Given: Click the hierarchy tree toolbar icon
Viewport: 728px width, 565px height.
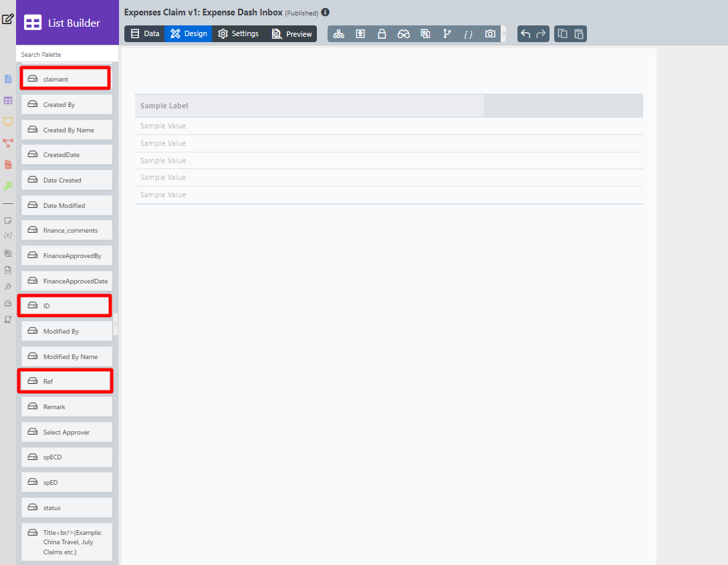Looking at the screenshot, I should coord(338,34).
